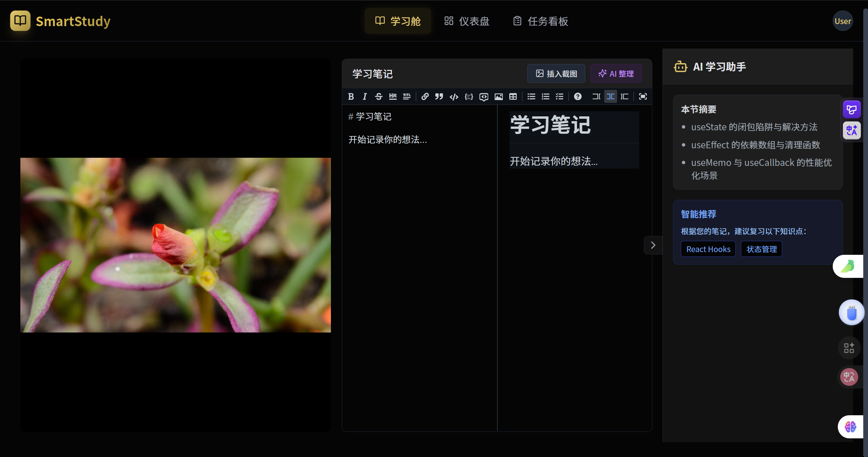
Task: Insert a code block
Action: tap(469, 97)
